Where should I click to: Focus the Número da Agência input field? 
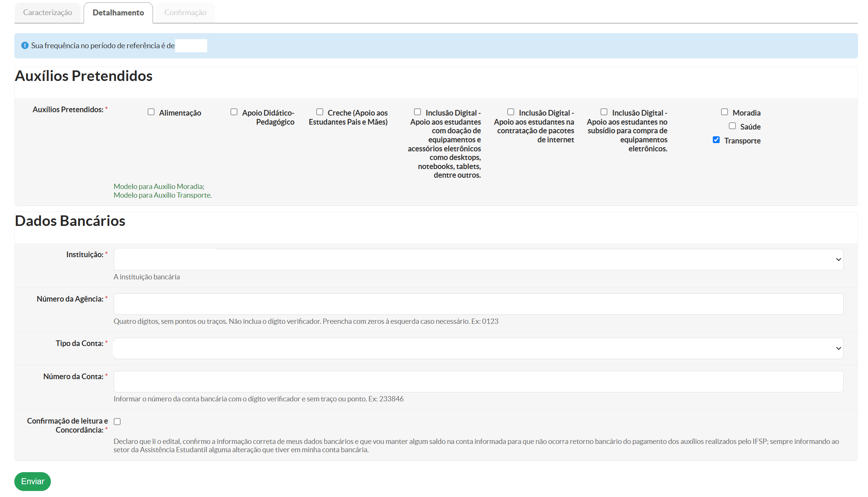(x=478, y=304)
